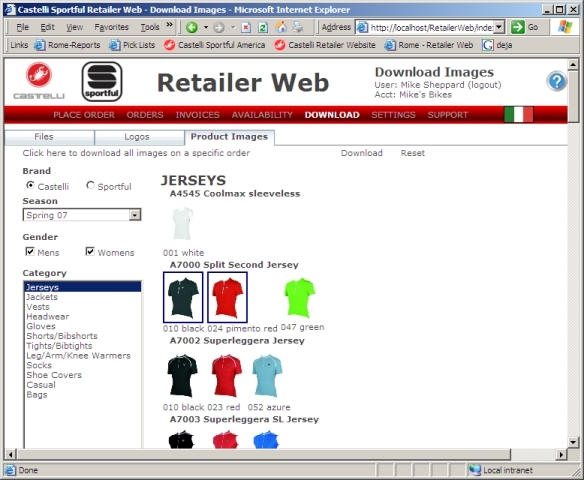584x480 pixels.
Task: Select the Castelli brand radio button
Action: [30, 185]
